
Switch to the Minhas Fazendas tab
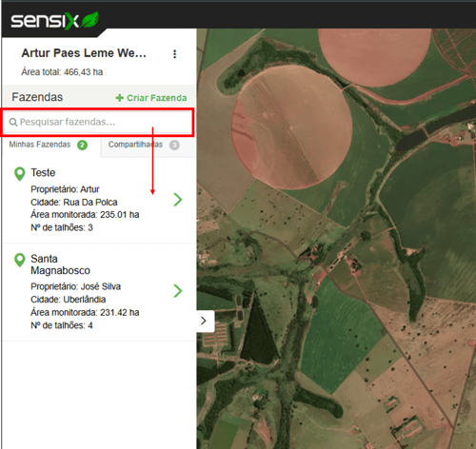click(x=49, y=145)
